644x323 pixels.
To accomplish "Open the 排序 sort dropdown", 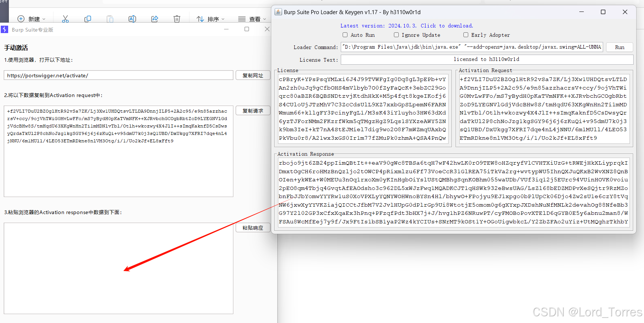I will pos(210,19).
